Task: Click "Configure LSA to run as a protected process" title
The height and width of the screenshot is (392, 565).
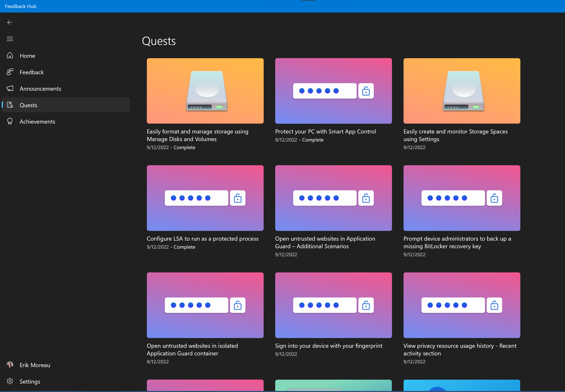Action: click(202, 239)
